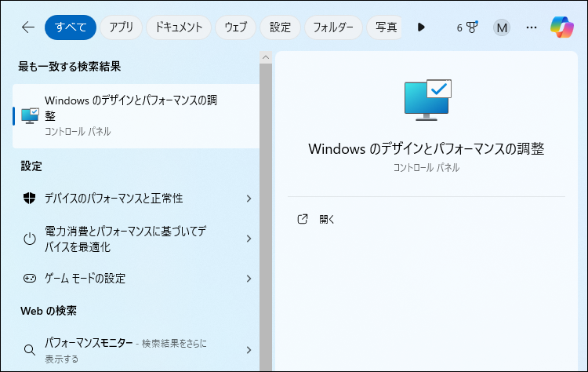
Task: Click the shield icon for device performance
Action: 29,198
